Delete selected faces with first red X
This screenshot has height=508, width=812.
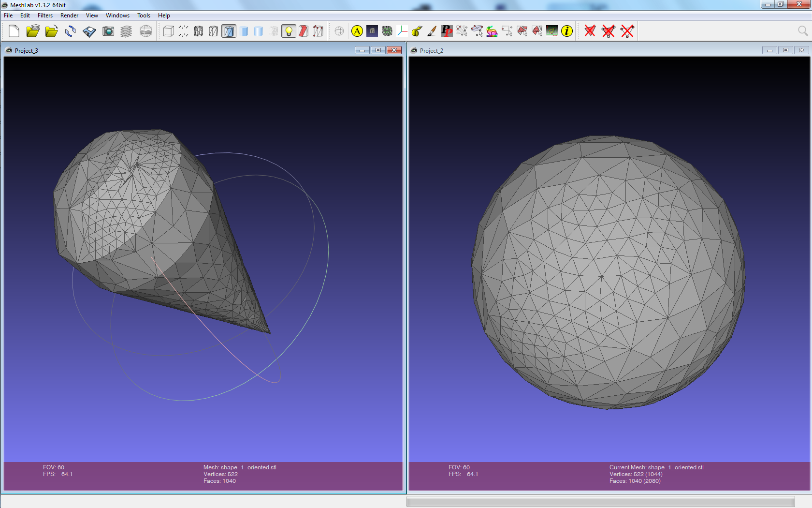[x=590, y=31]
